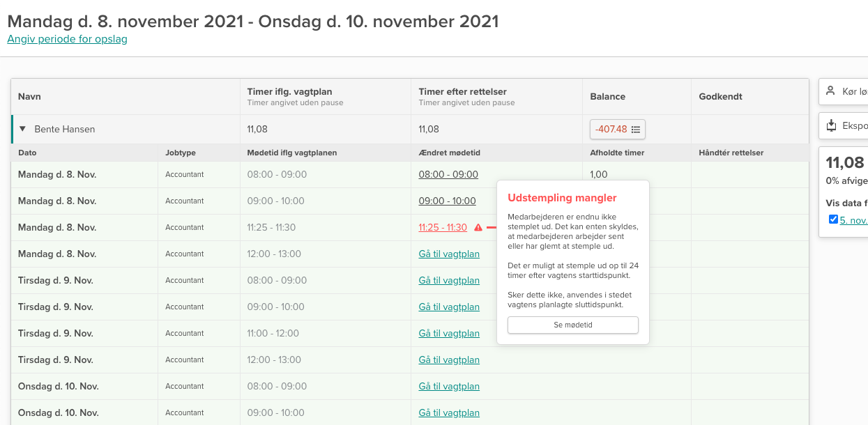
Task: Click the export download icon
Action: [x=830, y=125]
